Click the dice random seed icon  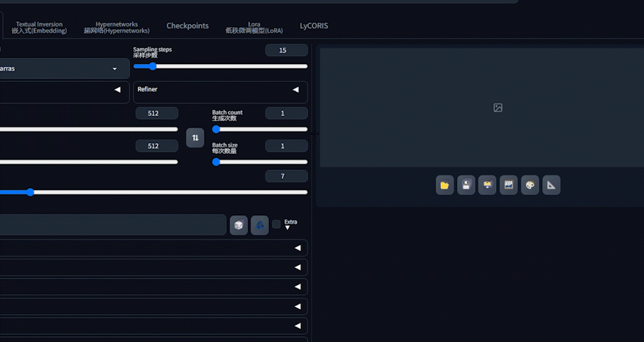point(239,225)
